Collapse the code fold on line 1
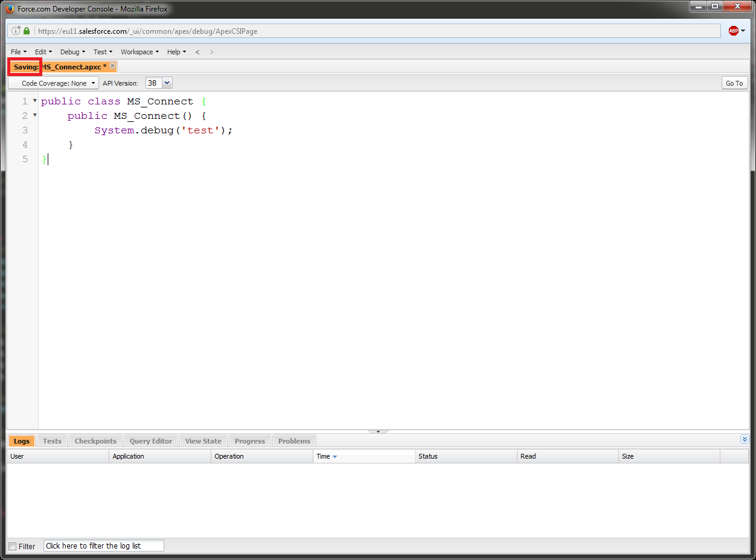 click(x=34, y=101)
